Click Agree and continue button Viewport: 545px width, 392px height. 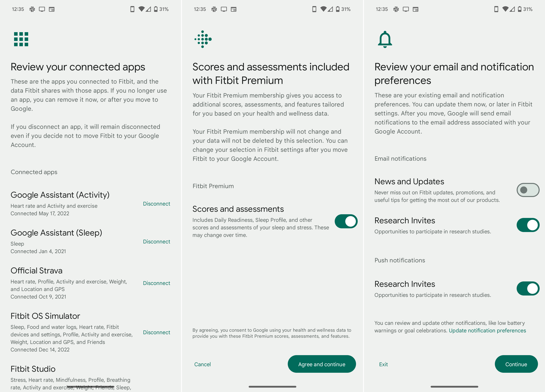coord(321,364)
